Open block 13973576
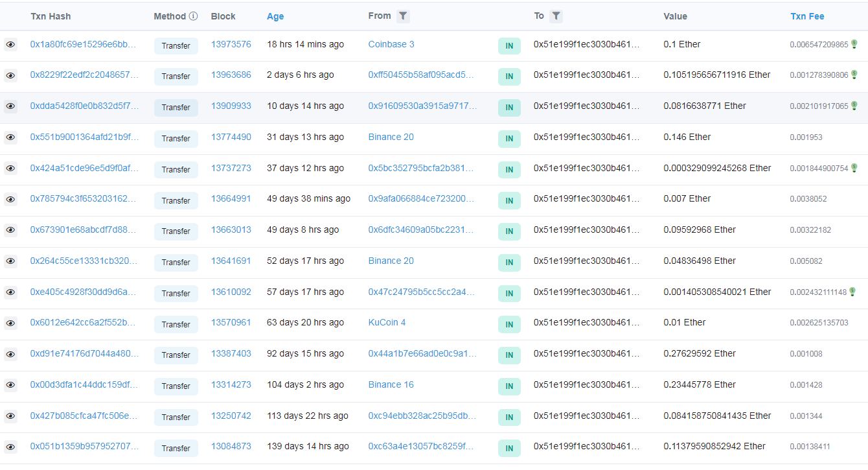 [231, 44]
